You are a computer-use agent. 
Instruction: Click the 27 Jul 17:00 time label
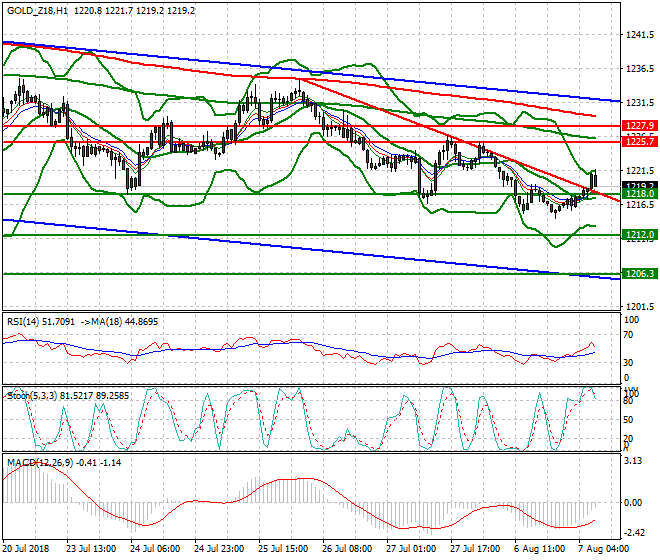(x=475, y=549)
